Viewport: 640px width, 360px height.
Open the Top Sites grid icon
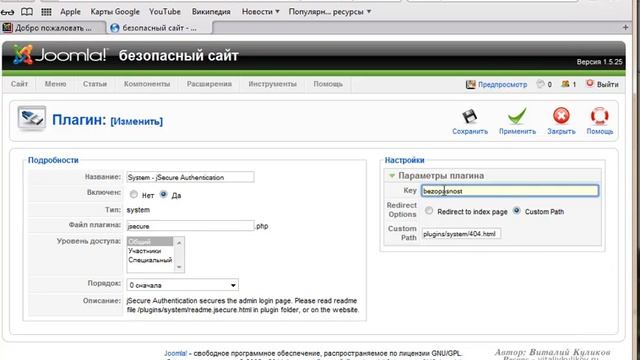[x=47, y=12]
